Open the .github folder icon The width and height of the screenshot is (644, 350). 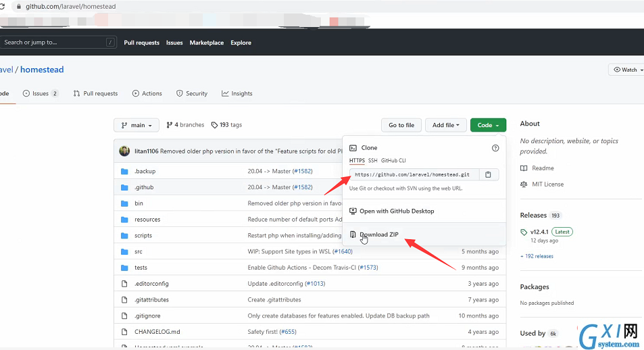(124, 187)
